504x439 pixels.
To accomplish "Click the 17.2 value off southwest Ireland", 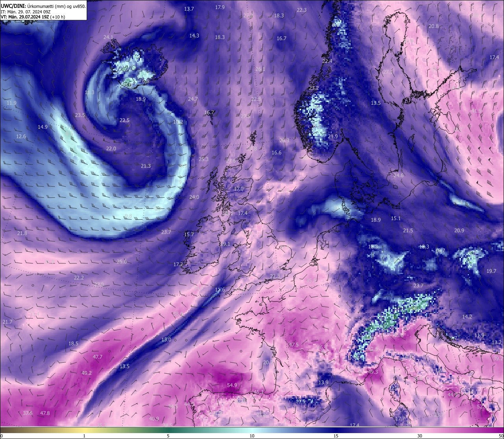I will click(x=178, y=264).
